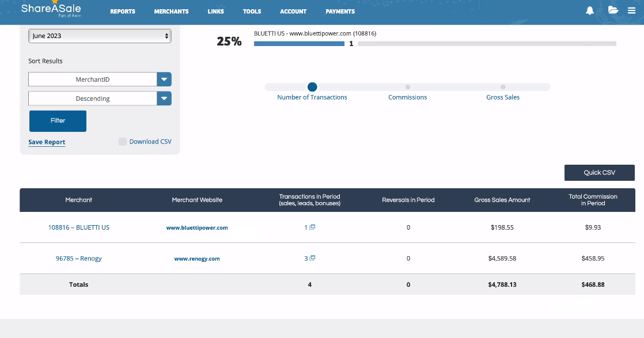The image size is (644, 338).
Task: Open the Reports menu
Action: click(x=122, y=12)
